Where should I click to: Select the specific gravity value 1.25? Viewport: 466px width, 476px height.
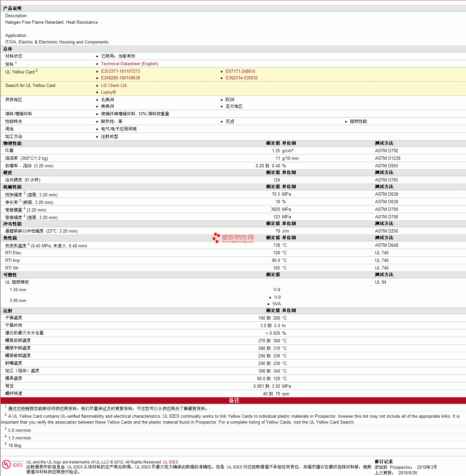[276, 151]
